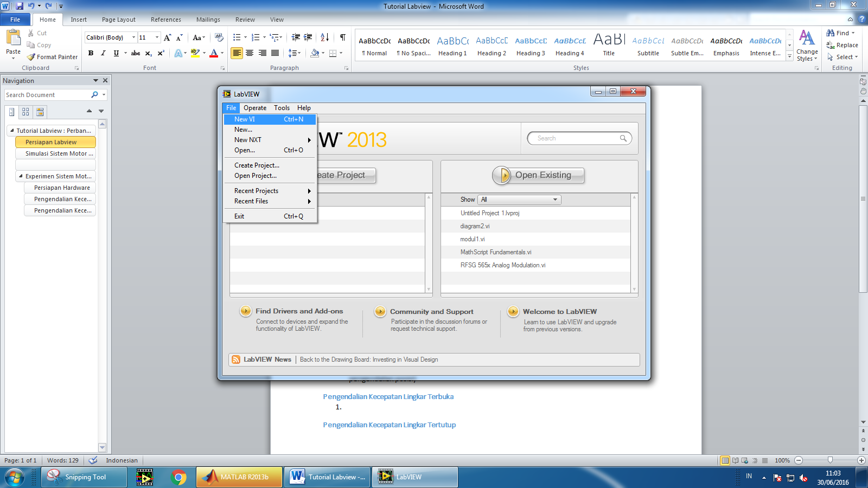This screenshot has width=868, height=488.
Task: Open the Show All filter dropdown
Action: (x=519, y=200)
